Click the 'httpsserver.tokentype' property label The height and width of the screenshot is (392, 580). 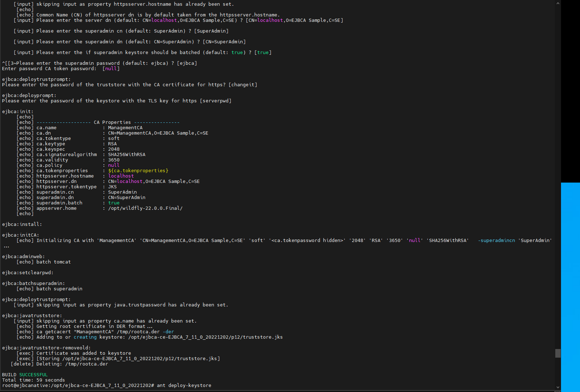(x=67, y=187)
